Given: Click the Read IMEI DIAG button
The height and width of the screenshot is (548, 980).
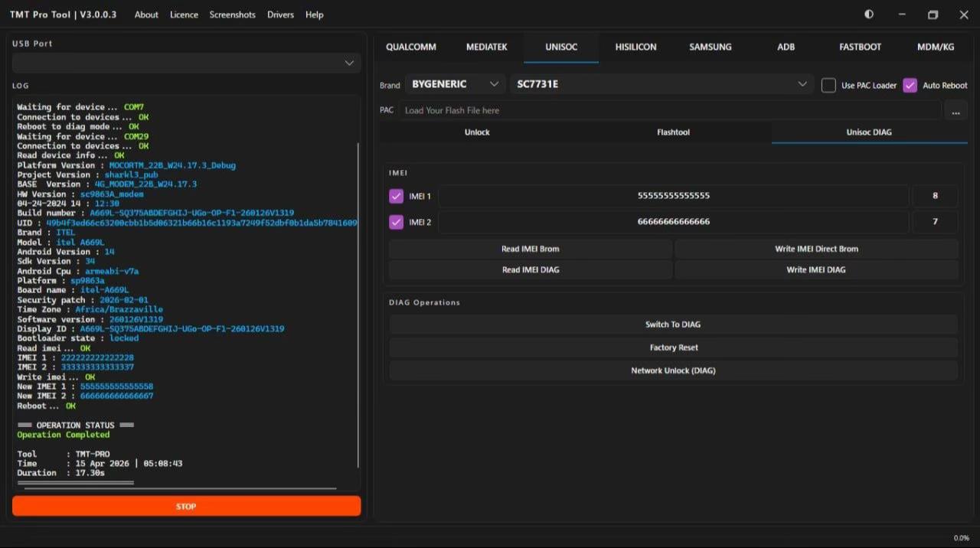Looking at the screenshot, I should (531, 269).
